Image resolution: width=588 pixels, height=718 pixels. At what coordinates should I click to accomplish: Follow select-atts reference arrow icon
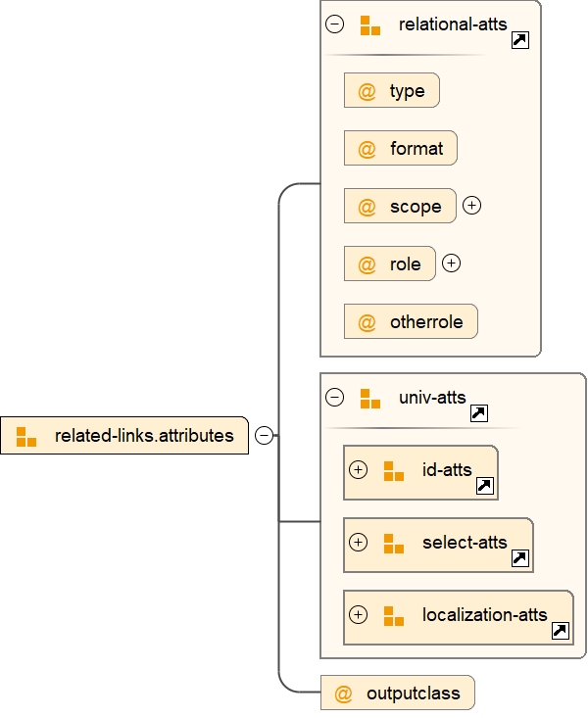[x=520, y=558]
